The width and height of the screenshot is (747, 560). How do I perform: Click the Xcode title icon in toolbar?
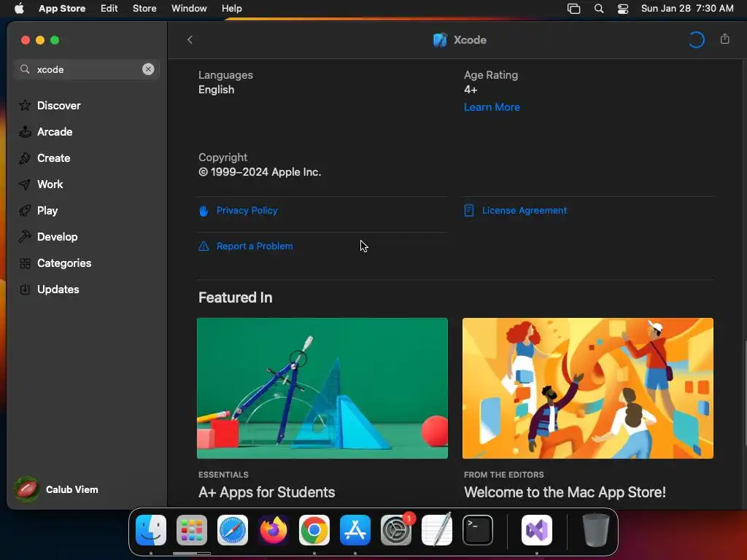(x=440, y=40)
